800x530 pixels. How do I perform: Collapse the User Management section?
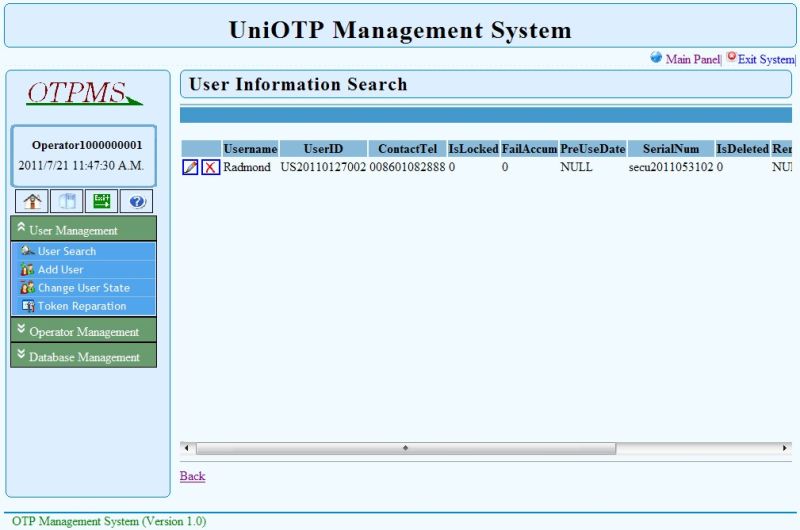tap(84, 229)
